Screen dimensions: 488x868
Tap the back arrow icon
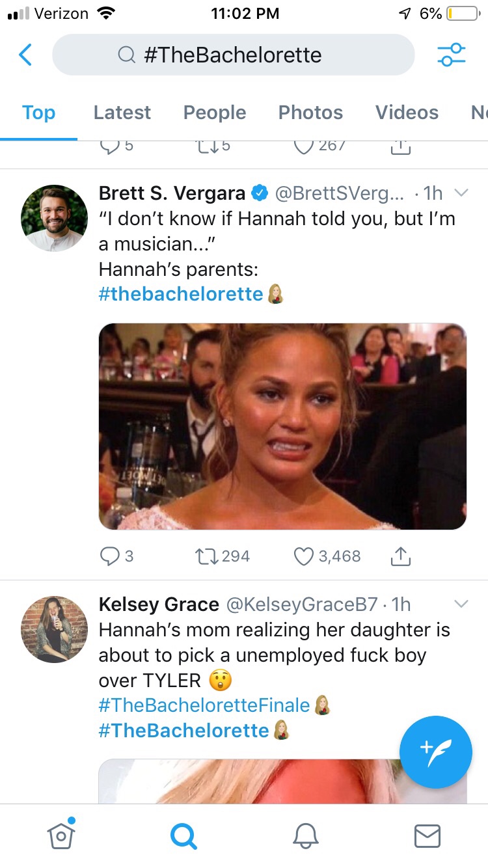(25, 55)
